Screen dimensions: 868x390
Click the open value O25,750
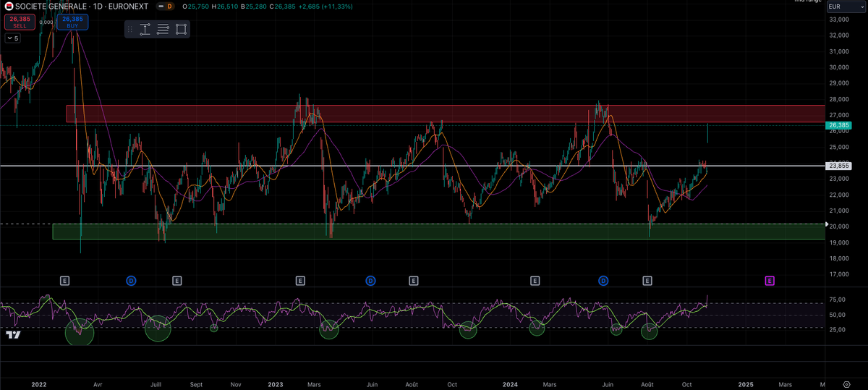(x=197, y=6)
